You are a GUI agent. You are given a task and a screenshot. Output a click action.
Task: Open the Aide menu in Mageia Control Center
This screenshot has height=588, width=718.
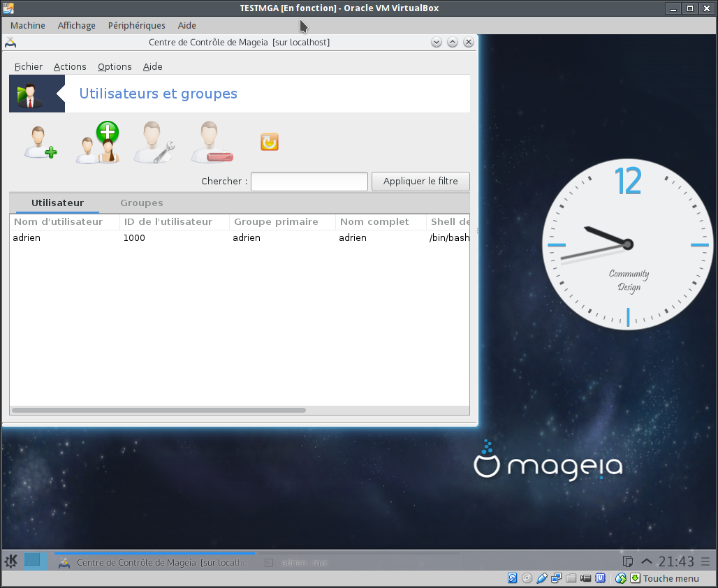pyautogui.click(x=152, y=67)
